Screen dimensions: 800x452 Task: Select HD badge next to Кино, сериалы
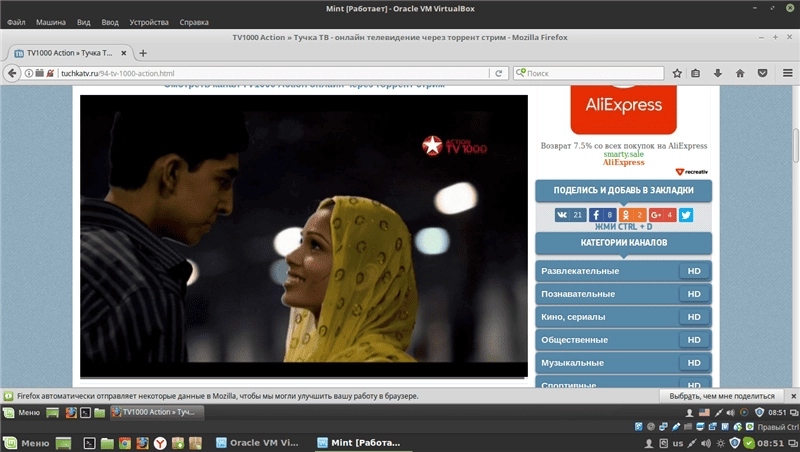pos(694,317)
